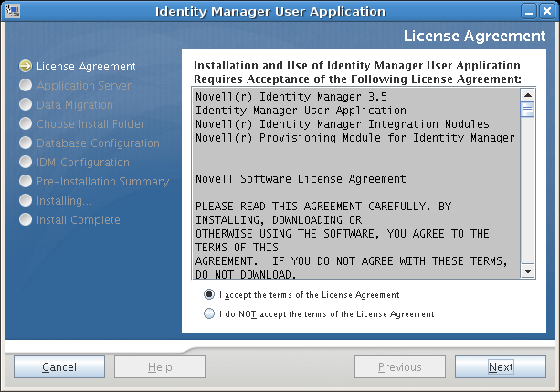Click the Data Migration step bullet icon
The width and height of the screenshot is (560, 392).
26,105
